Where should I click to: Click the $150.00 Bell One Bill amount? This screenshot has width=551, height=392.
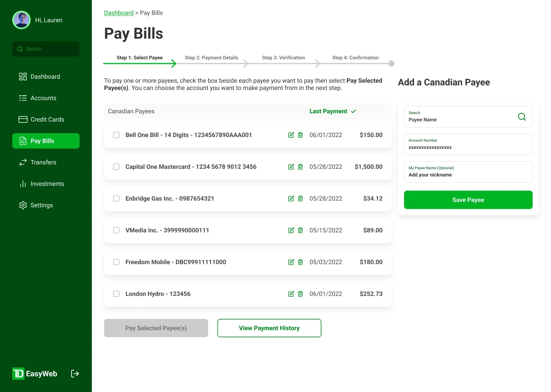click(371, 135)
